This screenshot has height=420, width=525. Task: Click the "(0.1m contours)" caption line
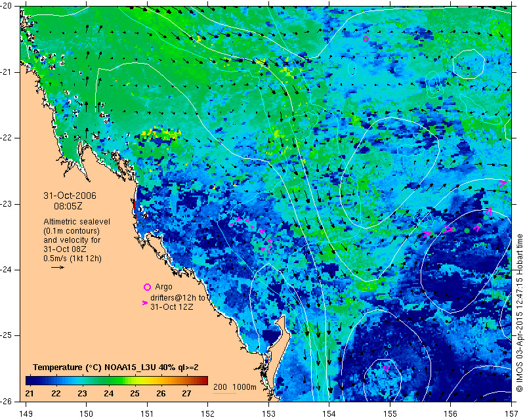click(x=72, y=231)
